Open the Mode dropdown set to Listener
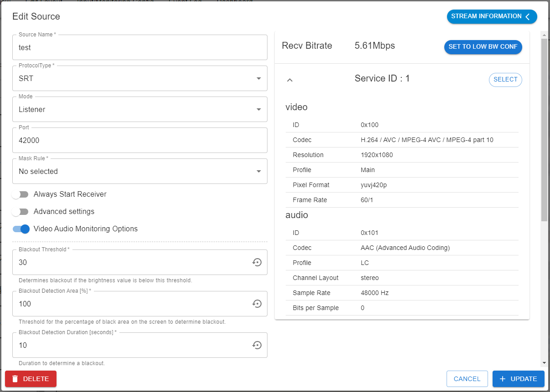The height and width of the screenshot is (392, 550). pyautogui.click(x=139, y=109)
